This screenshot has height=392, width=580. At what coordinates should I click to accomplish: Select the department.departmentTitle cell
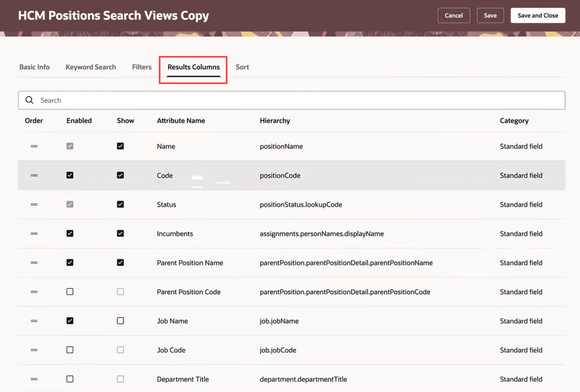(303, 379)
